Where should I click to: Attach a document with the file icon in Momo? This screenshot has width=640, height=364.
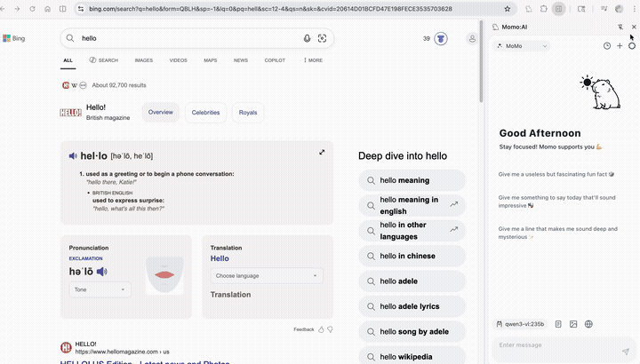click(558, 324)
